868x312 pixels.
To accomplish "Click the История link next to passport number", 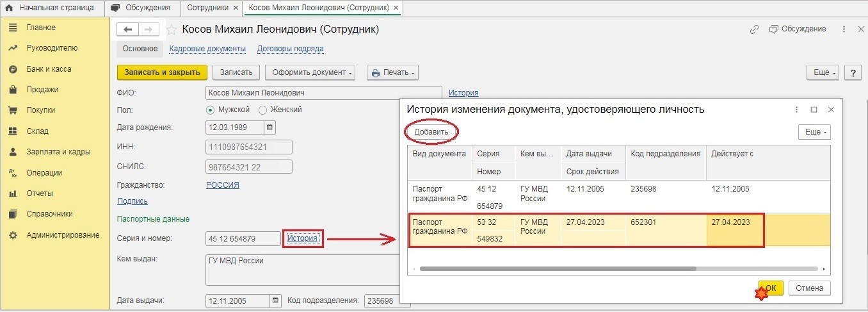I will [302, 239].
